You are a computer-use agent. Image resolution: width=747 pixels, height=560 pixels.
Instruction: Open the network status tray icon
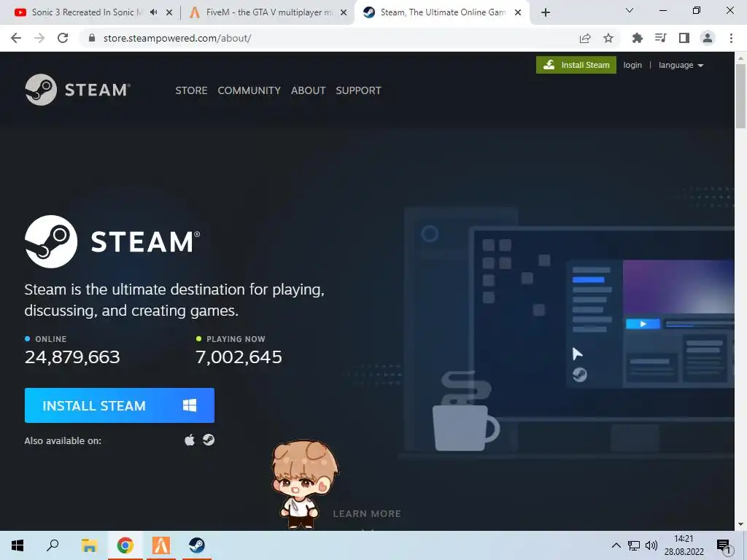pos(634,545)
